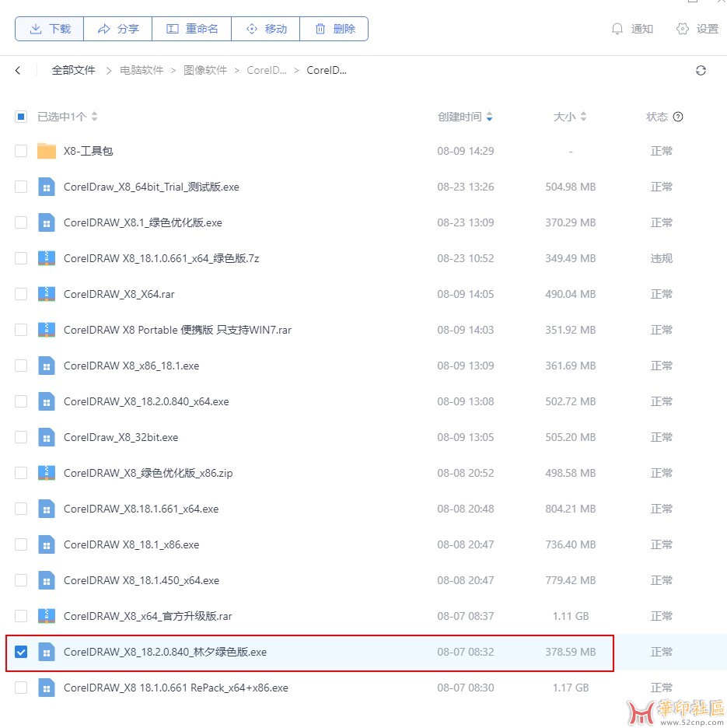The image size is (727, 728).
Task: Open 通知 notifications with bell icon
Action: click(632, 29)
